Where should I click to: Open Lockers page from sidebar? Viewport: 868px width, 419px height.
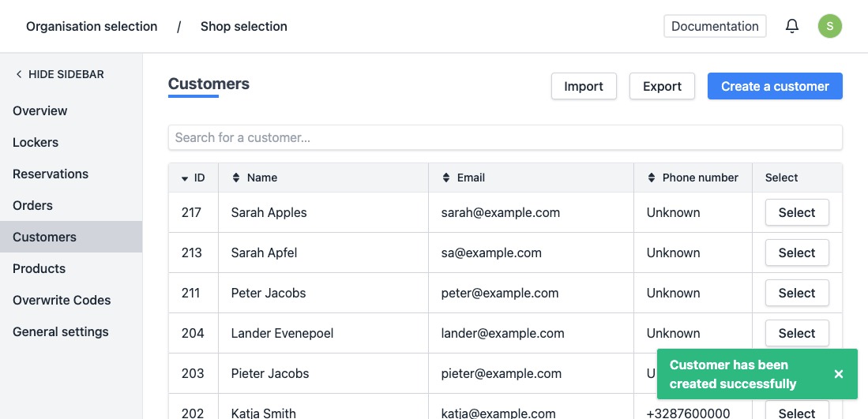pos(36,142)
